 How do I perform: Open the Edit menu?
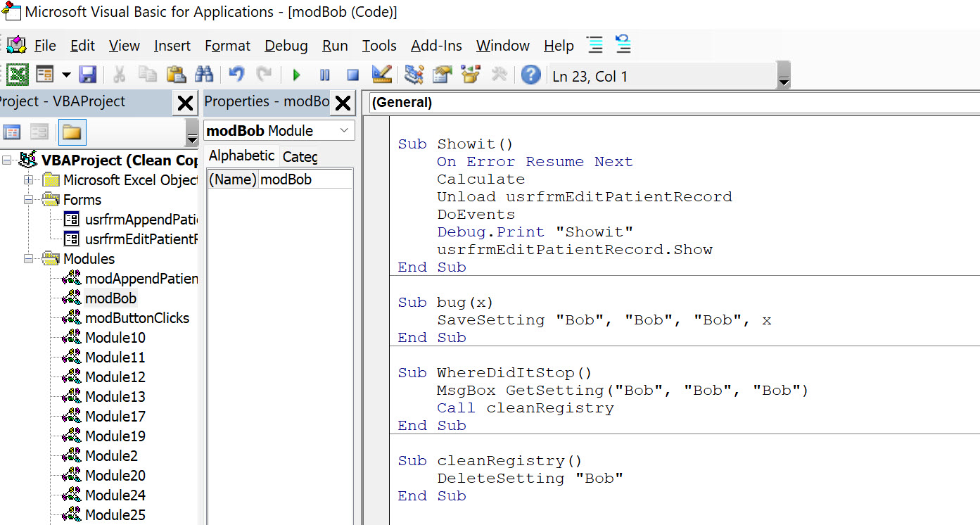click(82, 46)
